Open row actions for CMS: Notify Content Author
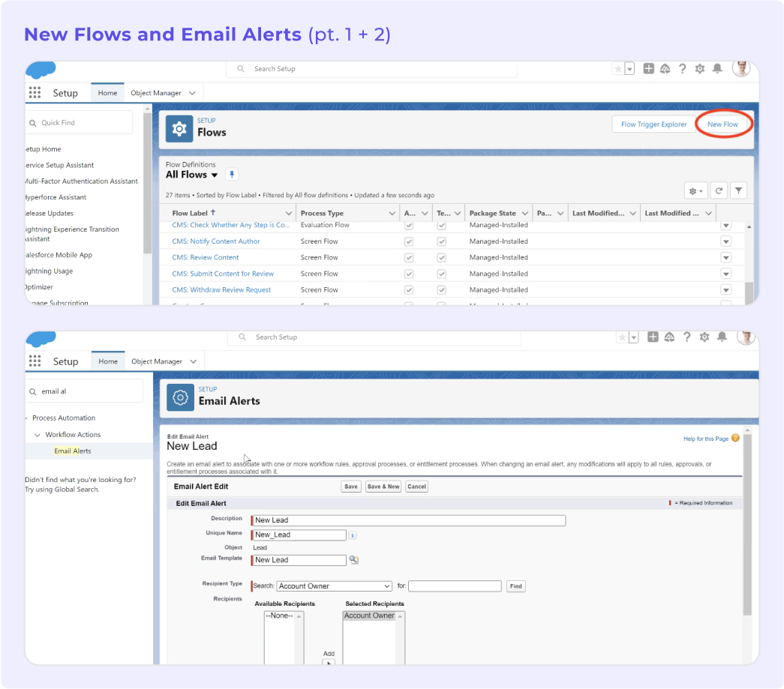 tap(726, 242)
